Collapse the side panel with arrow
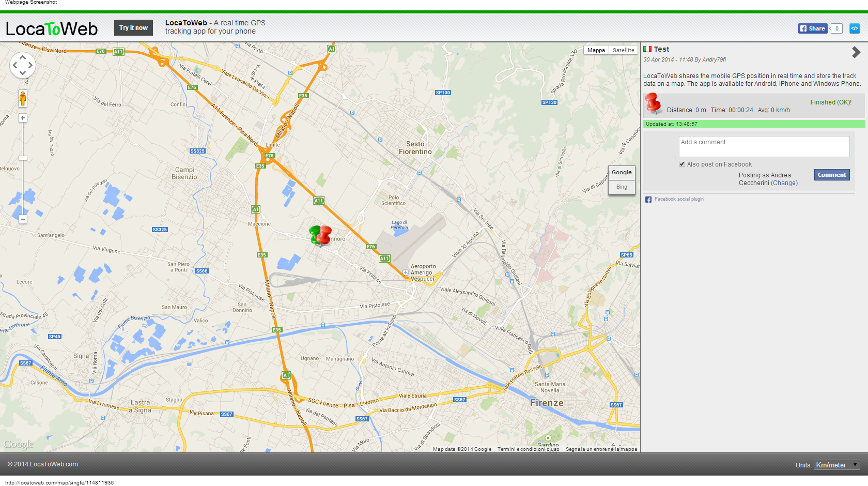Viewport: 868px width, 486px height. 856,52
